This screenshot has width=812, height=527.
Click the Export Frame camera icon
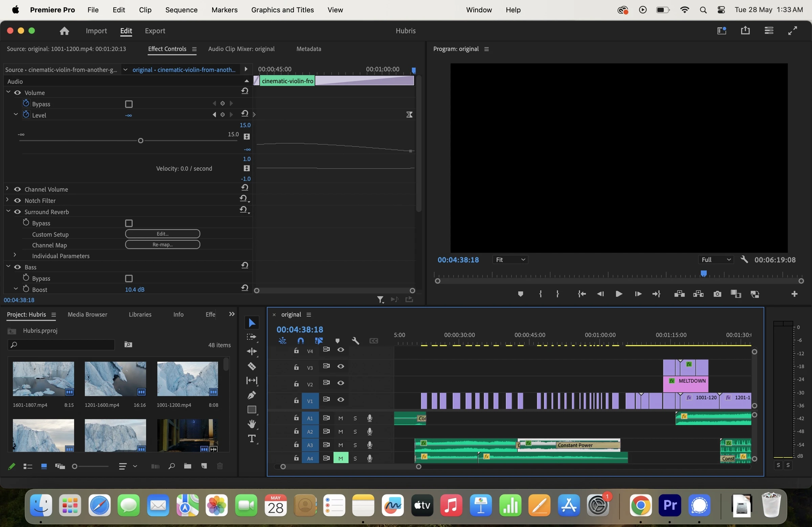coord(717,294)
